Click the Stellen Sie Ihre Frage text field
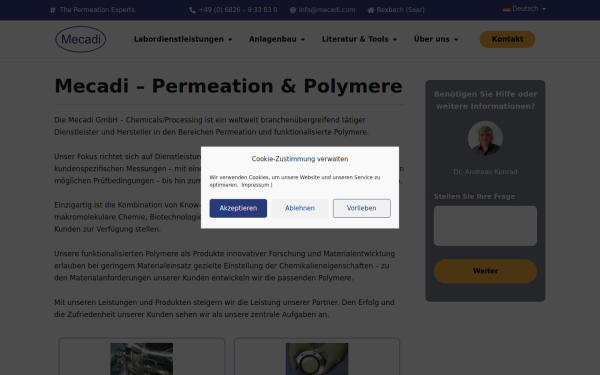 [x=485, y=226]
